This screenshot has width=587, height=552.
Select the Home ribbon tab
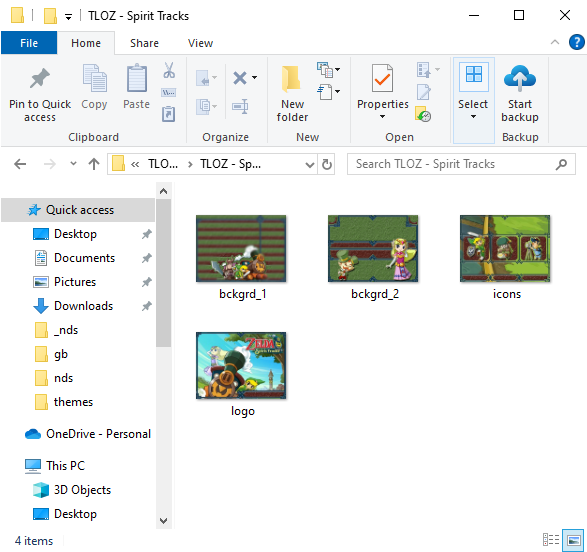pyautogui.click(x=86, y=43)
